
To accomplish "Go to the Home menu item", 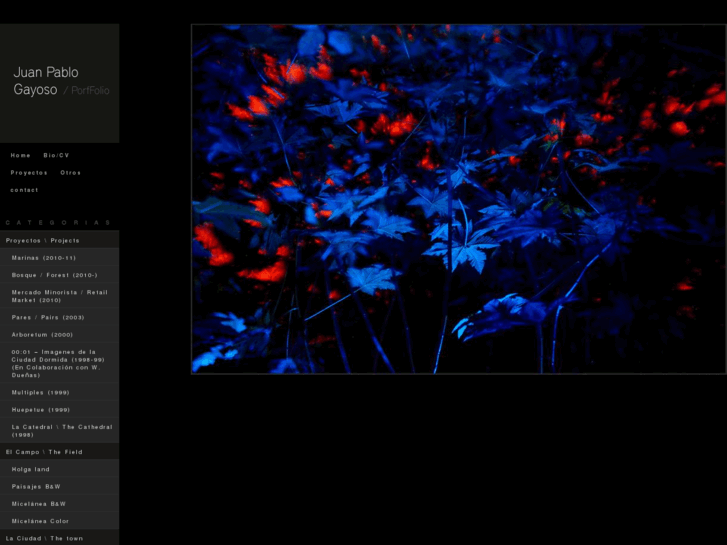I will 20,155.
